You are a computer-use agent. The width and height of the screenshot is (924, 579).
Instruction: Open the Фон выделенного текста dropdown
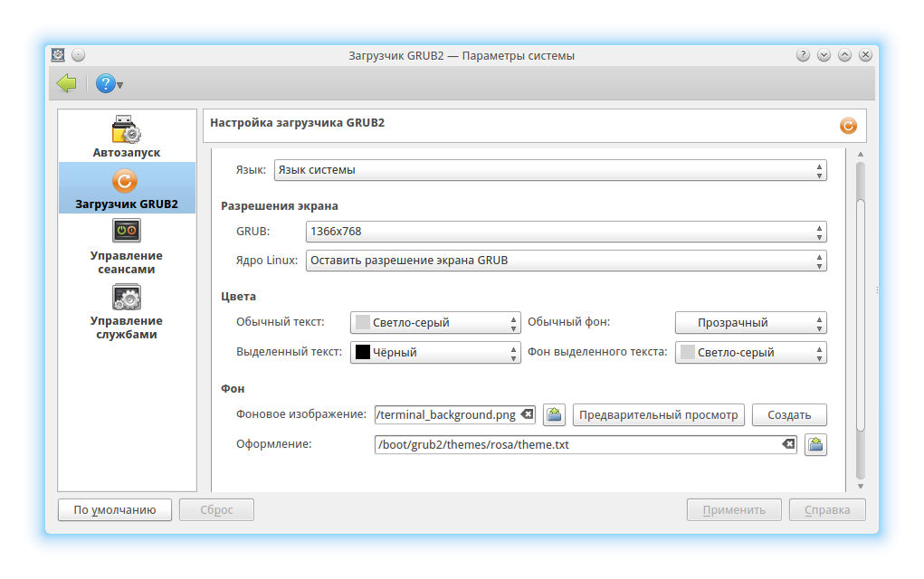pos(751,352)
